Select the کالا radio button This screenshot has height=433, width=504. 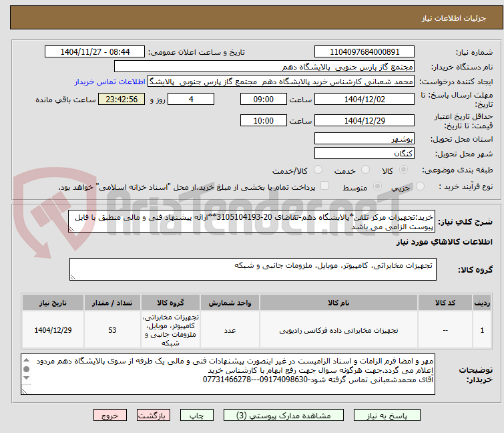pyautogui.click(x=403, y=170)
